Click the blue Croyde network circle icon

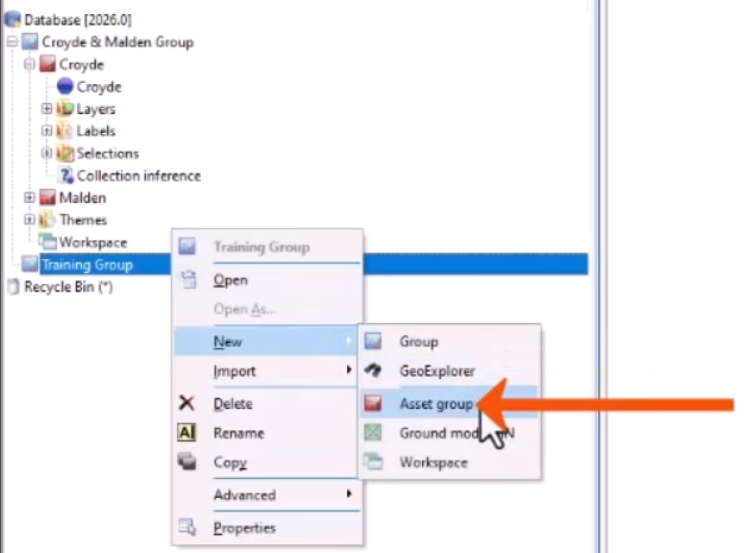coord(65,86)
